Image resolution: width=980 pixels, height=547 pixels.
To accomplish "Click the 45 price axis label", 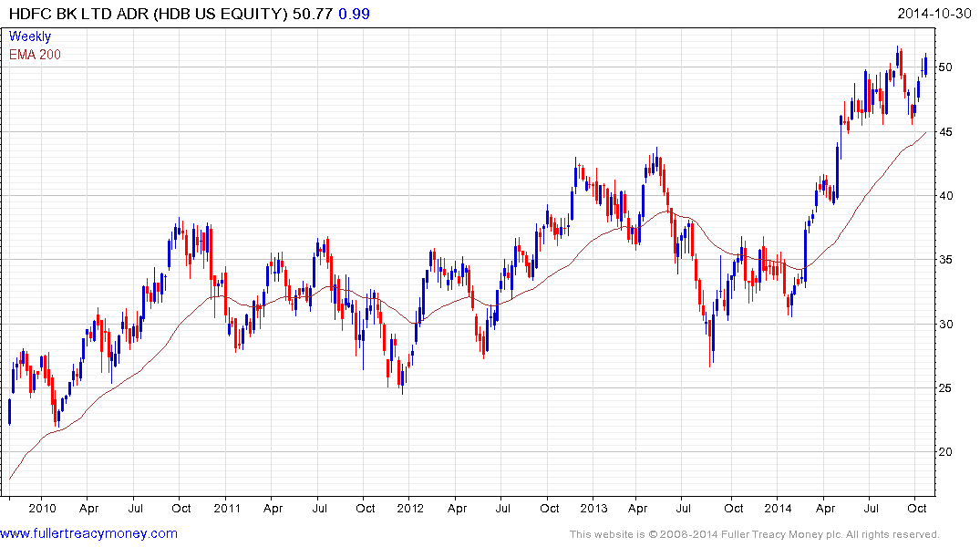I will (945, 132).
